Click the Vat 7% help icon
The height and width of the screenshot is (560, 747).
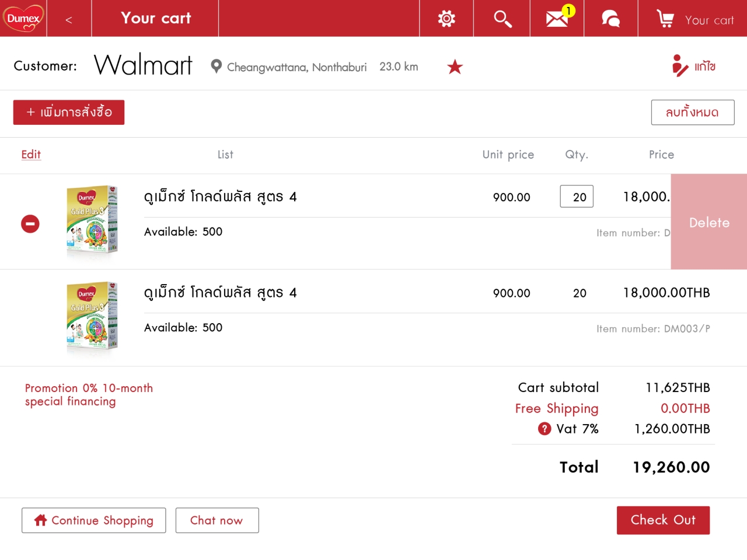point(544,429)
